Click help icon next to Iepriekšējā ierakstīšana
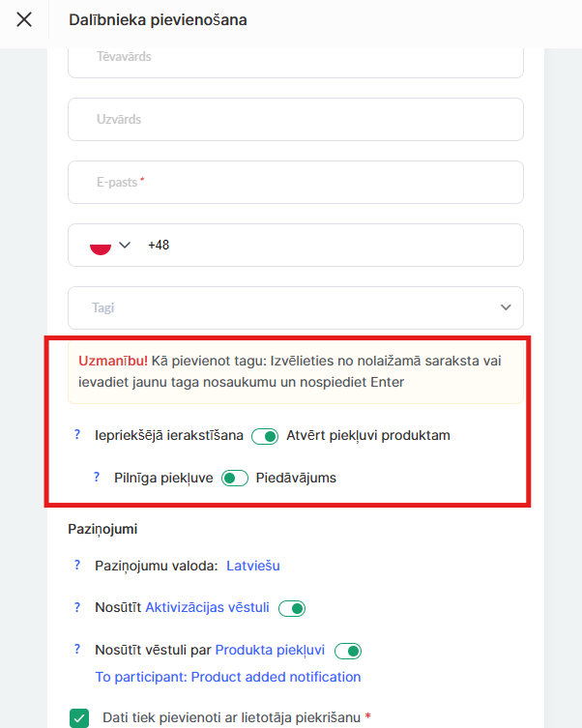Screen dimensions: 582x728 77,435
